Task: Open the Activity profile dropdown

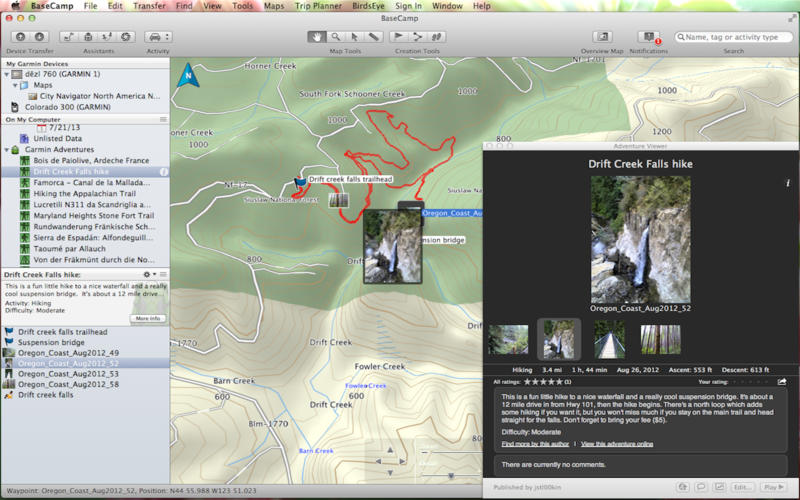Action: 158,37
